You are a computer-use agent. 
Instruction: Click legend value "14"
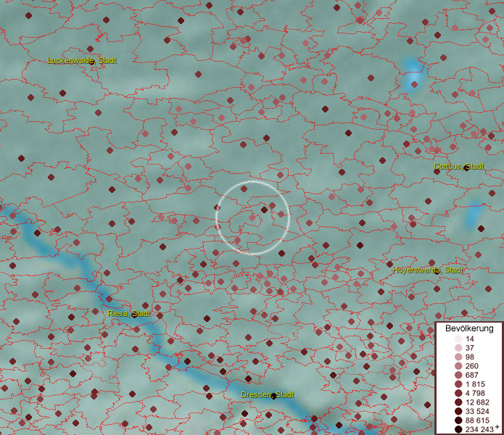pyautogui.click(x=470, y=339)
